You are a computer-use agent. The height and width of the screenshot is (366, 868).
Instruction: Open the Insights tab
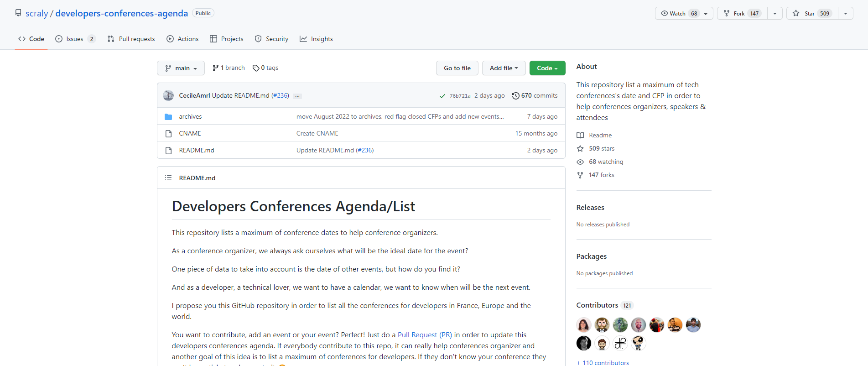coord(316,39)
